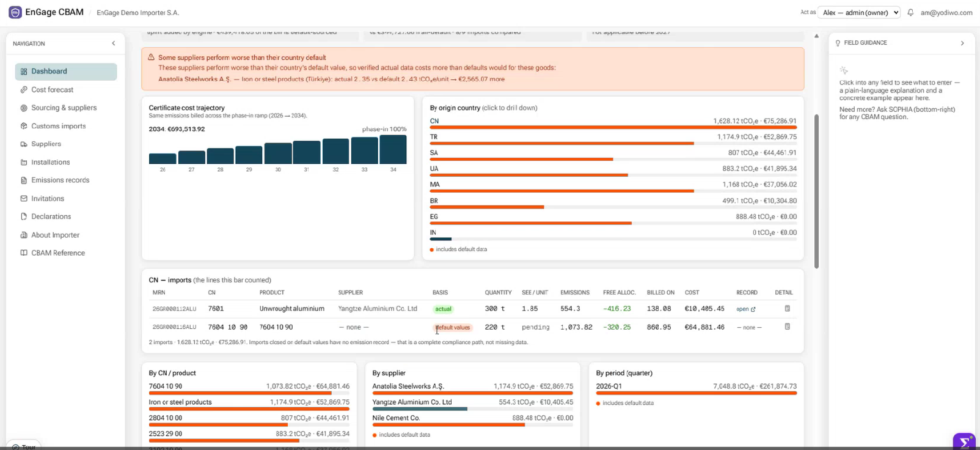Select the 2034 bar in cost trajectory
This screenshot has height=450, width=980.
[393, 149]
